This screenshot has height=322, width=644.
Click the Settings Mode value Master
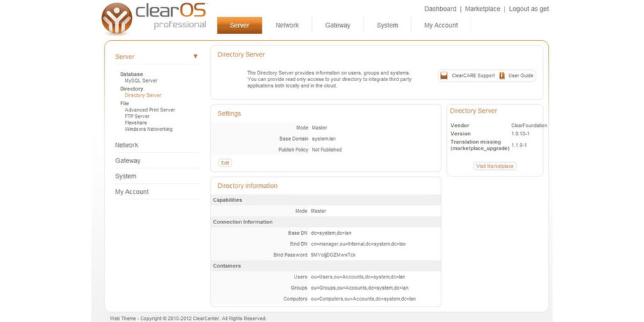[x=319, y=127]
